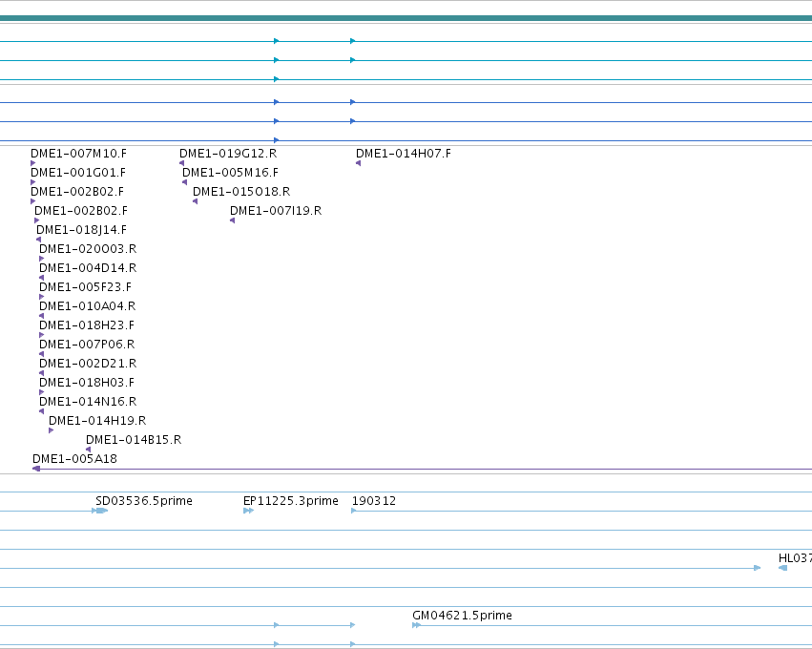Click the EP11225.3prime double-arrow glyph

pyautogui.click(x=249, y=511)
